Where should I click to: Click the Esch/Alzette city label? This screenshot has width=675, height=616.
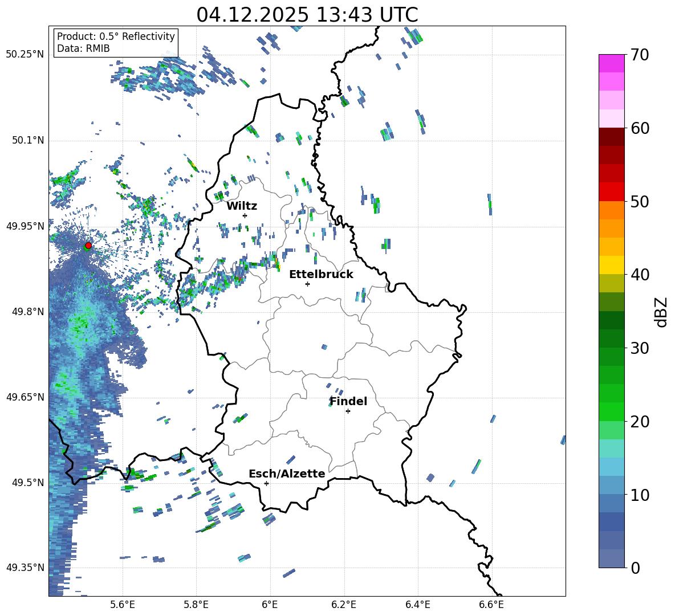287,474
